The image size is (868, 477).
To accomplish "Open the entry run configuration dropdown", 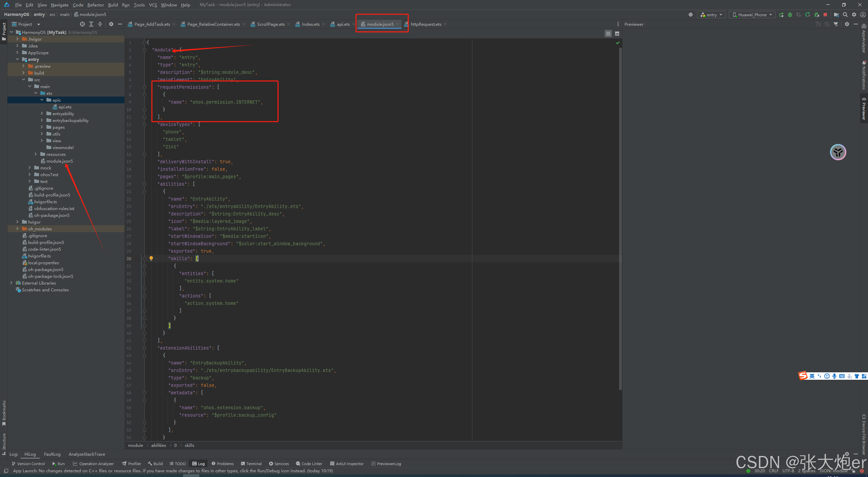I will point(711,15).
